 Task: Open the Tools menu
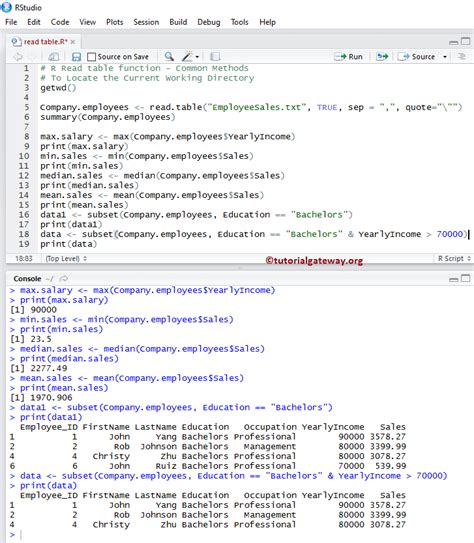pos(240,22)
